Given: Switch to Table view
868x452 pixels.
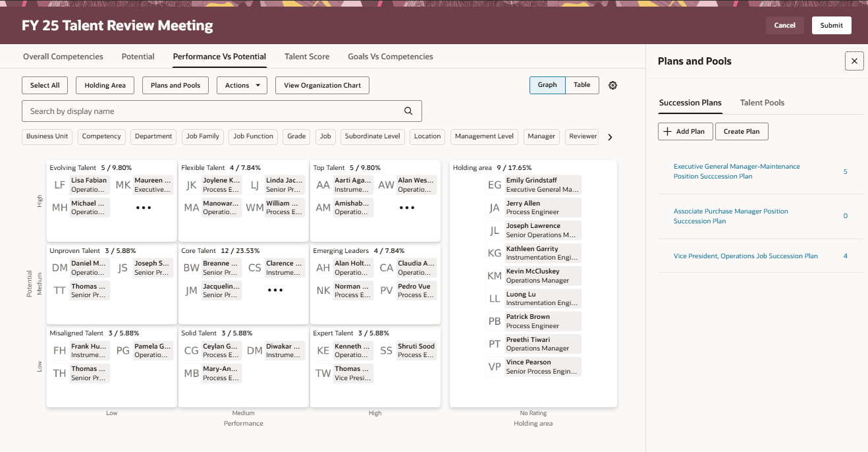Looking at the screenshot, I should pyautogui.click(x=582, y=85).
